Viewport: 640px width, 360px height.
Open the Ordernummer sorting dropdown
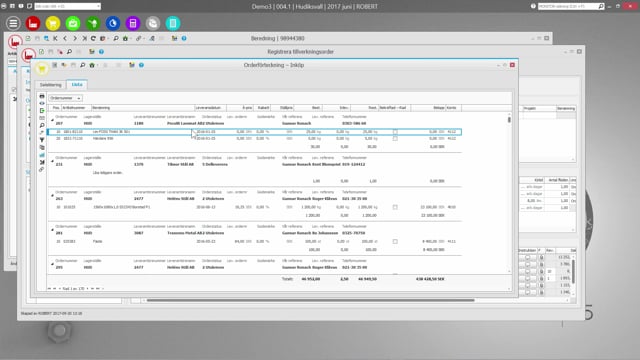tap(65, 98)
